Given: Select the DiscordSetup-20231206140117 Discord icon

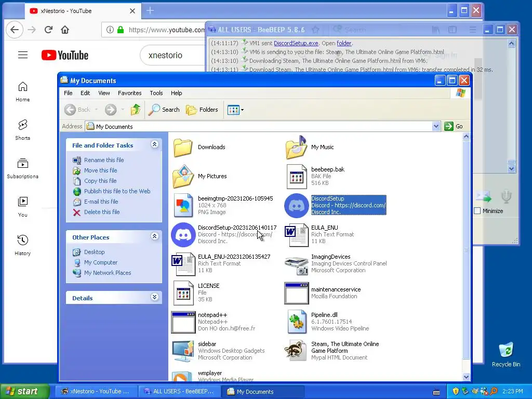Looking at the screenshot, I should pos(183,235).
